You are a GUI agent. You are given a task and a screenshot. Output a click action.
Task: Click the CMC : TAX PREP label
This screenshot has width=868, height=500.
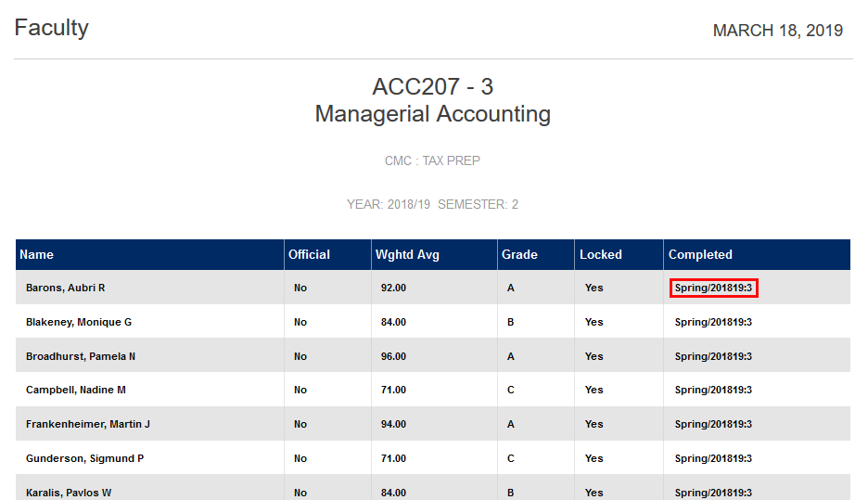tap(432, 161)
